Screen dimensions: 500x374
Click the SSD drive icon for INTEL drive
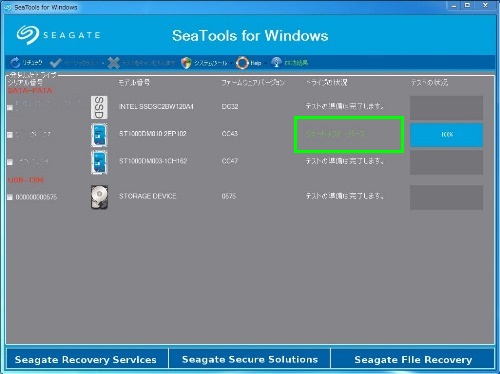tap(99, 107)
